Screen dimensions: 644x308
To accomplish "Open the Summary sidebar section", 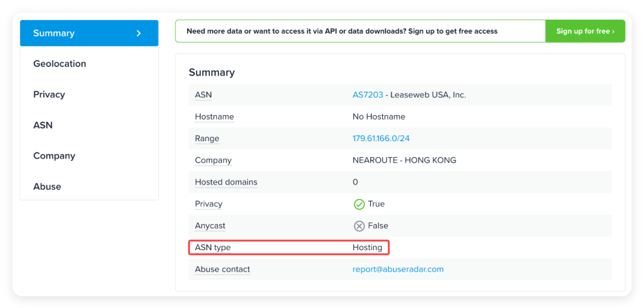I will click(x=89, y=33).
